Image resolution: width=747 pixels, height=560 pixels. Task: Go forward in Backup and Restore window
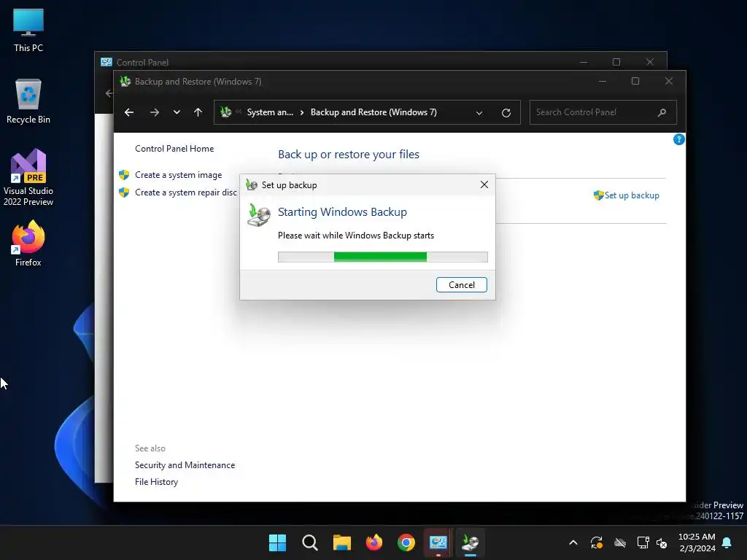155,112
